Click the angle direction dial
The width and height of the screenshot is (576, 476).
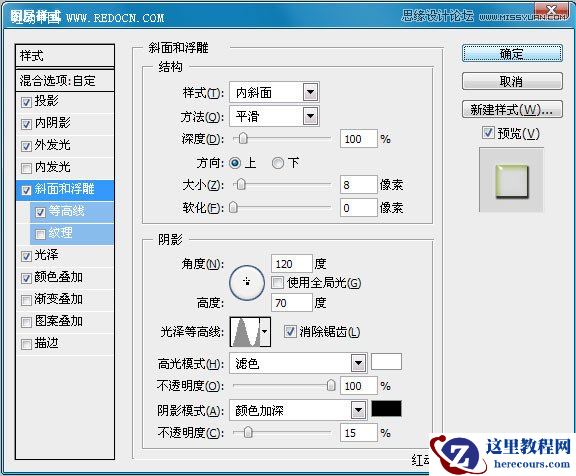[247, 282]
